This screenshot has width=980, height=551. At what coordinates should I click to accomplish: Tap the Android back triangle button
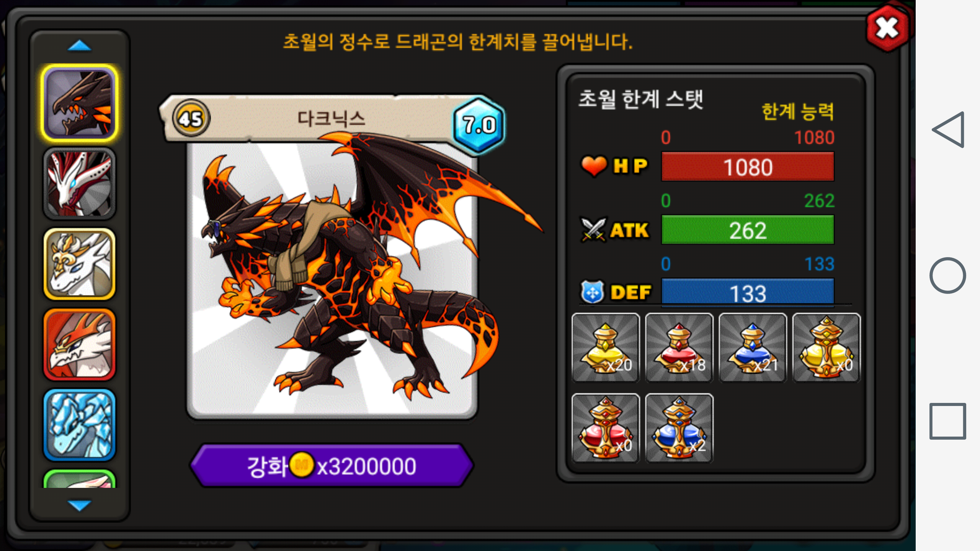[x=948, y=130]
